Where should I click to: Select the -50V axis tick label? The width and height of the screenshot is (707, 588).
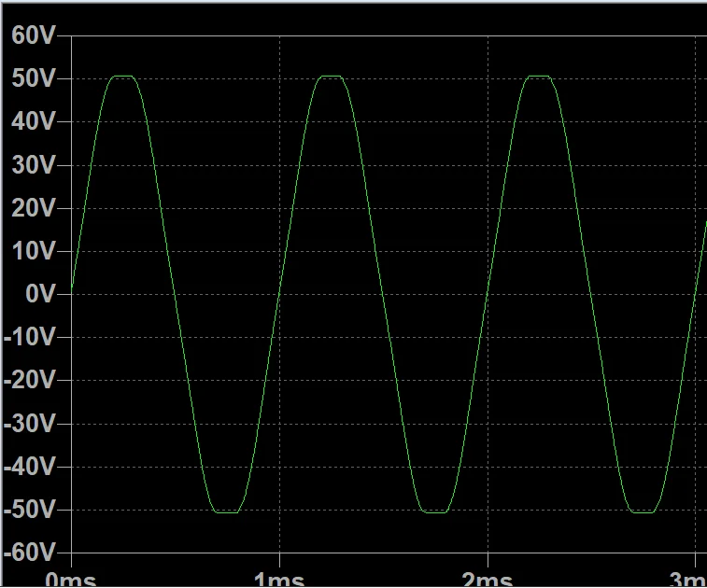tap(31, 510)
